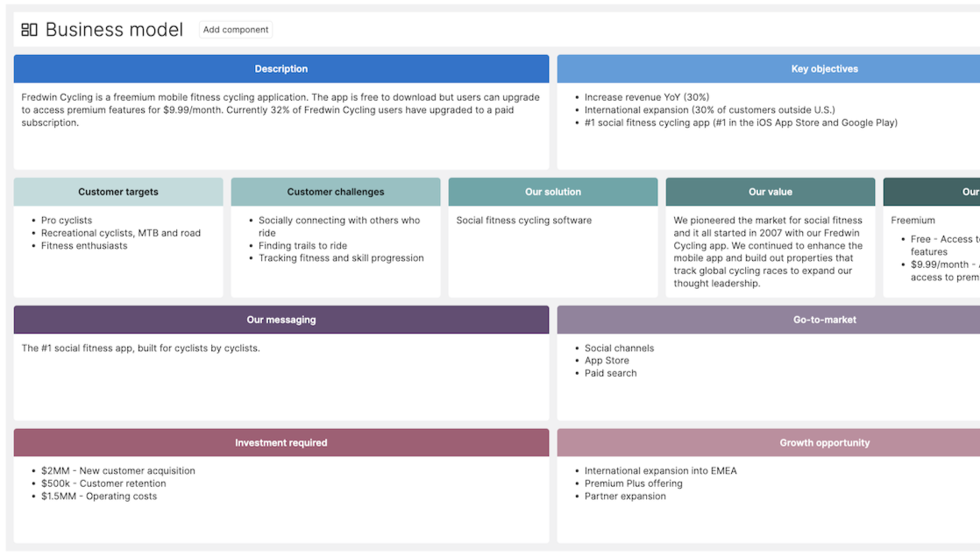Click the '#1 social fitness cycling app' objective
980x557 pixels.
point(741,123)
